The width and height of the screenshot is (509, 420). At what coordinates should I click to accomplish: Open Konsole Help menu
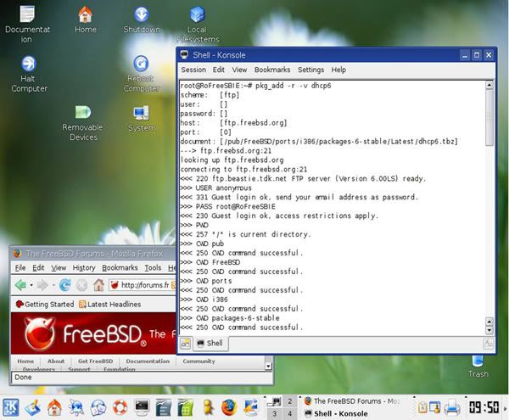coord(338,70)
